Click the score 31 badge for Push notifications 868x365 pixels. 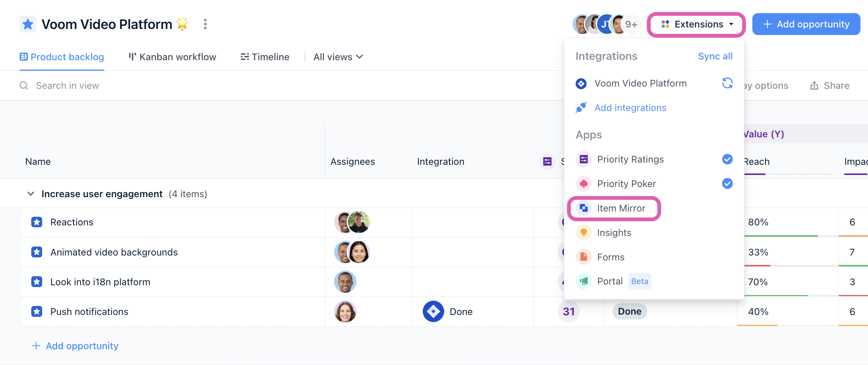pyautogui.click(x=568, y=312)
